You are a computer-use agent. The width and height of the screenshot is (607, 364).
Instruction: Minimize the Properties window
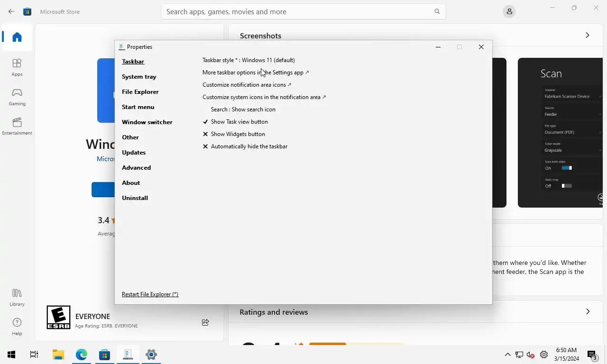[438, 47]
